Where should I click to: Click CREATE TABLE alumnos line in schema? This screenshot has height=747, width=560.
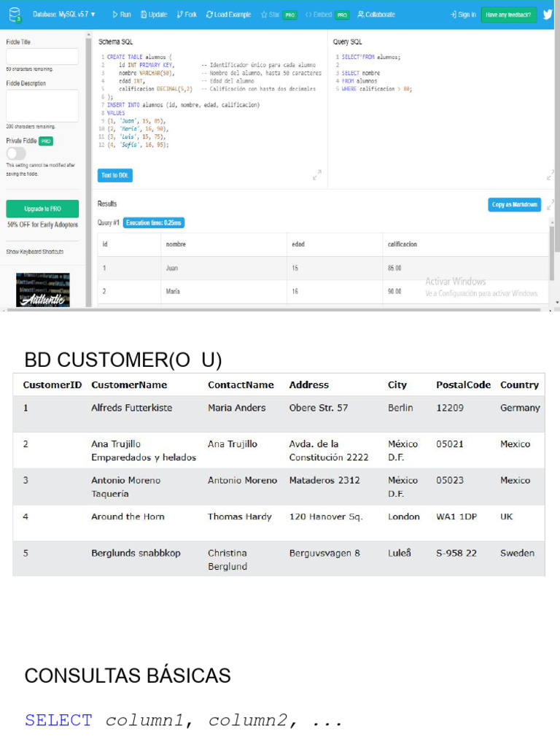coord(139,57)
